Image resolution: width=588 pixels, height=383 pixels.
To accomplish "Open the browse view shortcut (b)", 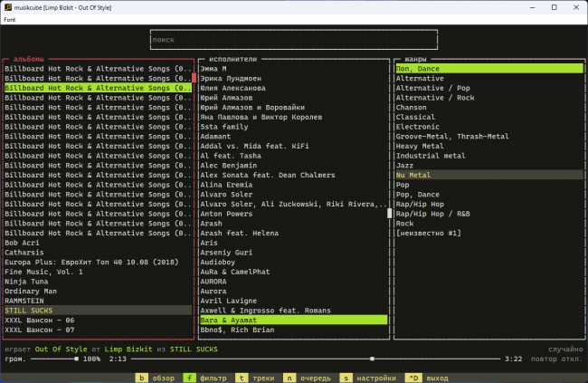I will tap(156, 378).
